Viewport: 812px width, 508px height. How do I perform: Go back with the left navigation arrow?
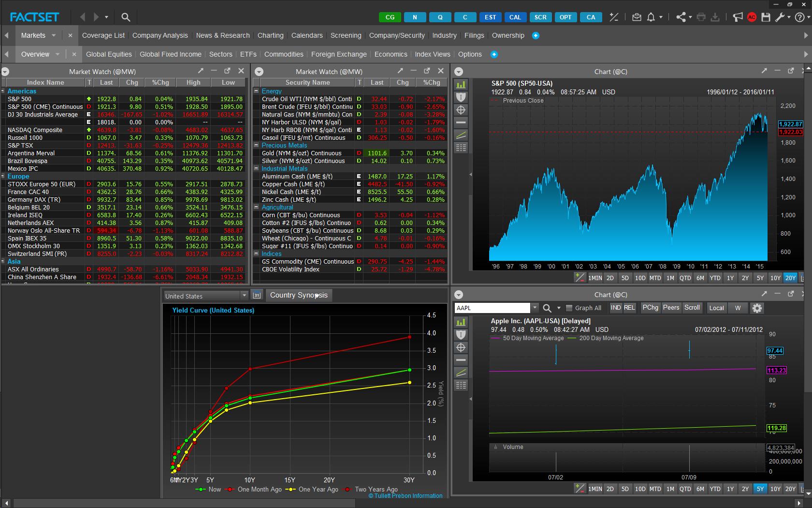pyautogui.click(x=83, y=17)
